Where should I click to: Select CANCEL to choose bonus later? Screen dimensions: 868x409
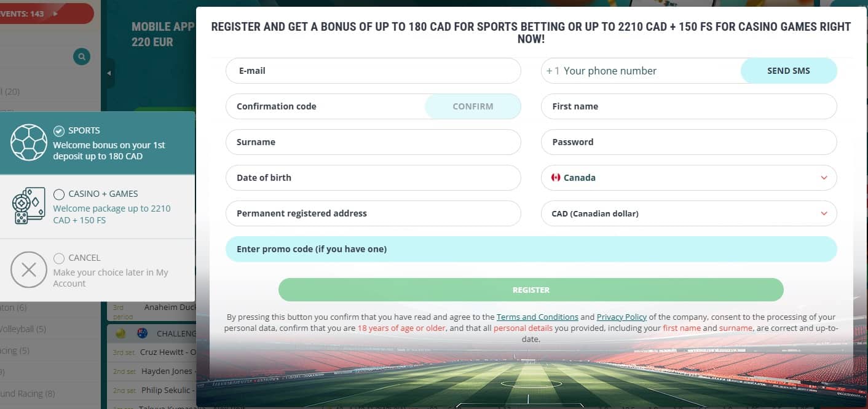59,258
